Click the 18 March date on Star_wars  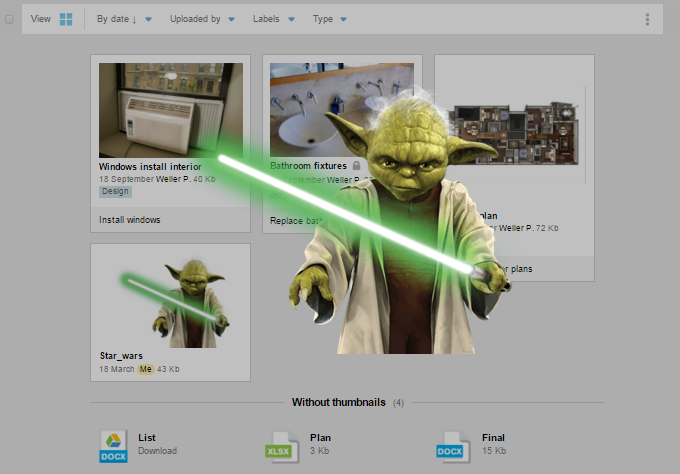[117, 369]
